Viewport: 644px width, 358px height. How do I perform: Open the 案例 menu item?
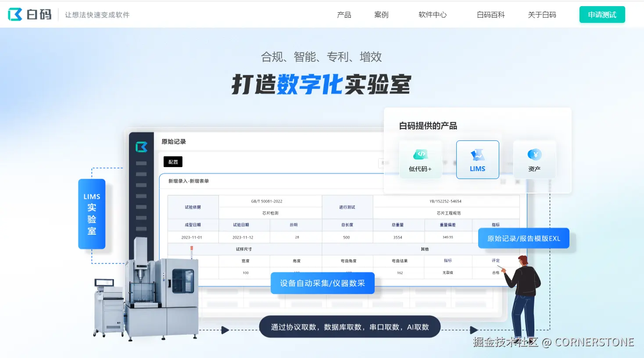coord(381,15)
